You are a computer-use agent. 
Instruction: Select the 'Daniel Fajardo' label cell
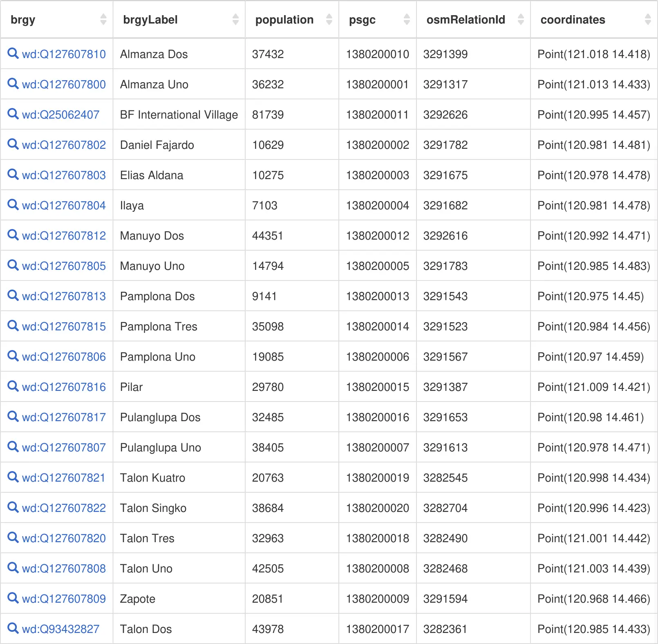[179, 145]
